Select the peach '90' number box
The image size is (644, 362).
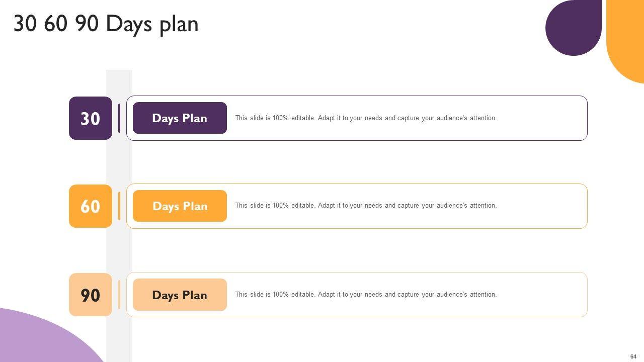(91, 295)
